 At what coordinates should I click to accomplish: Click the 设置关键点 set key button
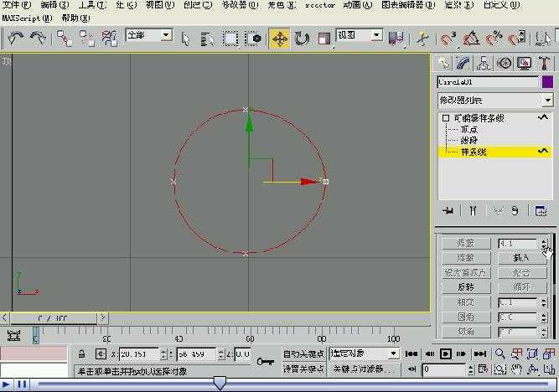[x=303, y=369]
